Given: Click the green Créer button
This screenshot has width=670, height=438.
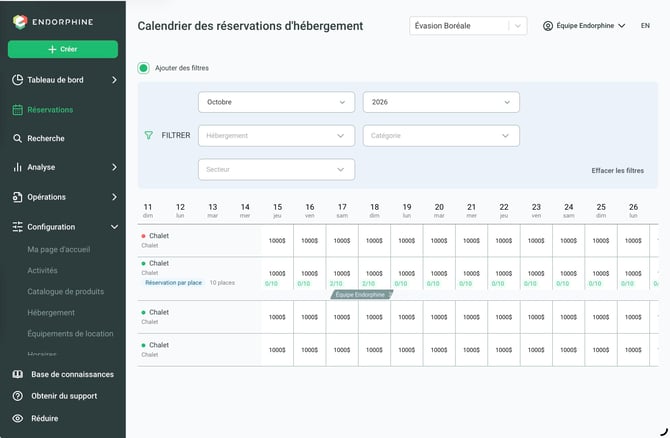Looking at the screenshot, I should pos(63,49).
